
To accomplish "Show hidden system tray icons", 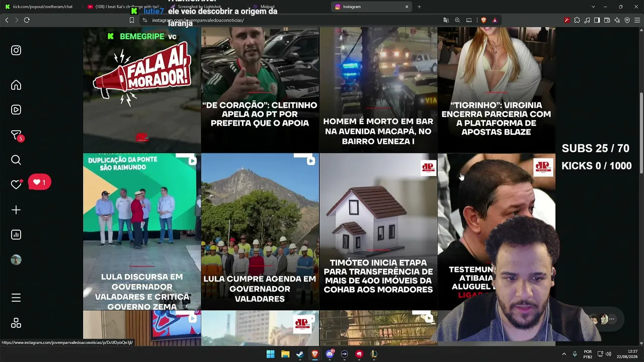I will tap(564, 354).
